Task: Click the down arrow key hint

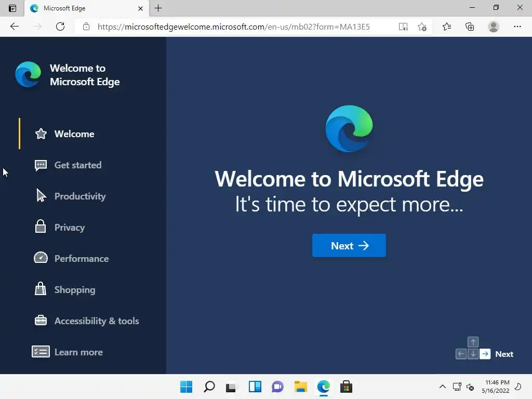Action: (473, 354)
